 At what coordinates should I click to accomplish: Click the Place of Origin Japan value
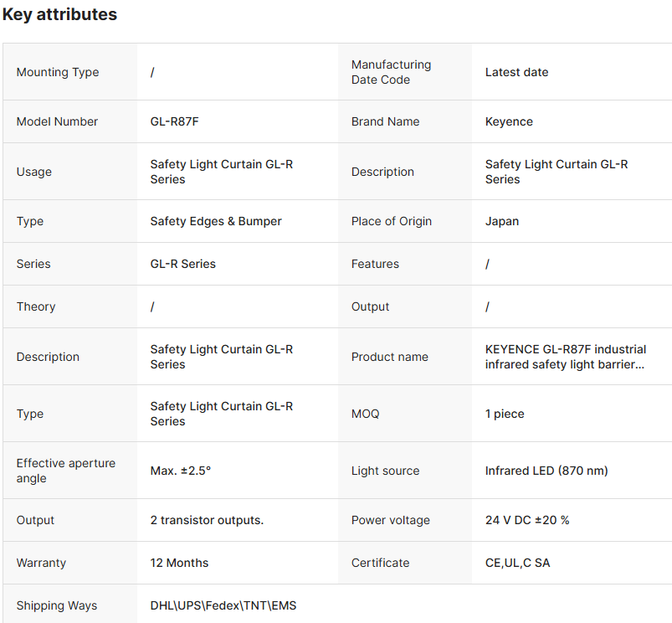502,221
